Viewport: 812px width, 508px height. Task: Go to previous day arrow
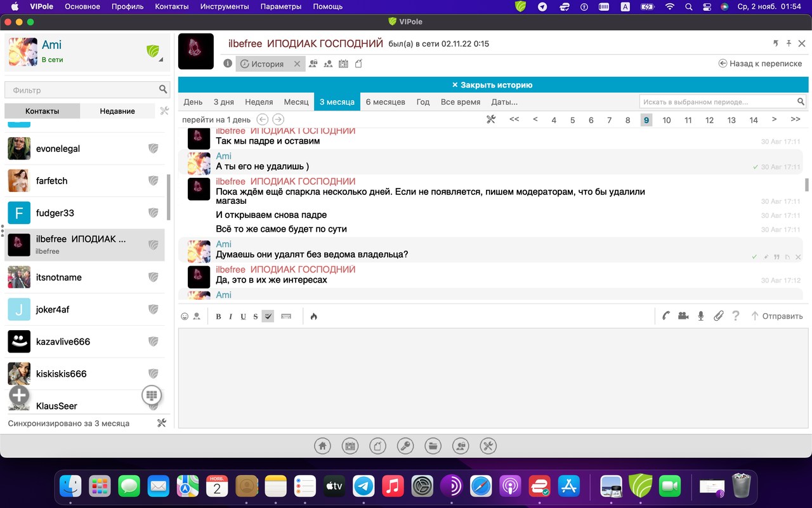(x=262, y=119)
